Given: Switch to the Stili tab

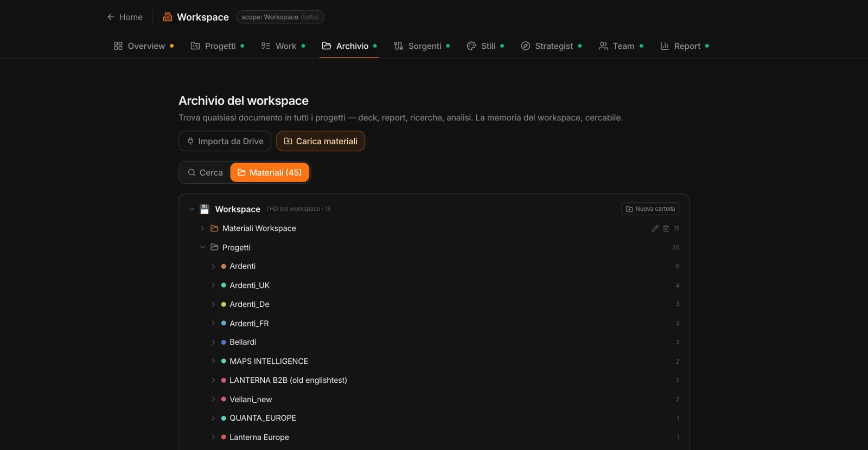Looking at the screenshot, I should [x=486, y=46].
